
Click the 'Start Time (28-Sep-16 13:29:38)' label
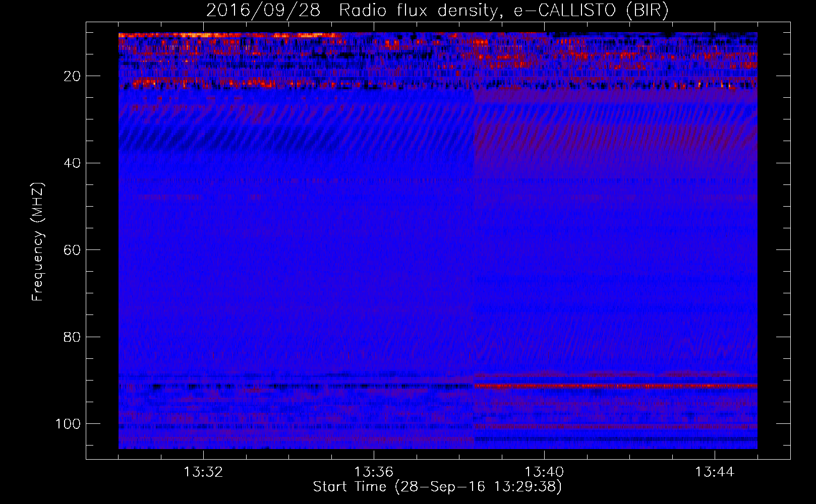pos(437,487)
